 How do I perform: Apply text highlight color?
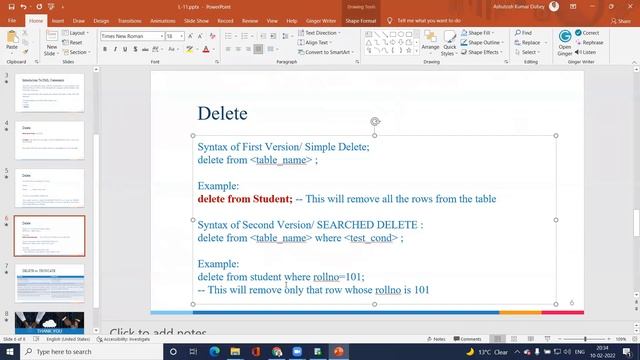189,49
